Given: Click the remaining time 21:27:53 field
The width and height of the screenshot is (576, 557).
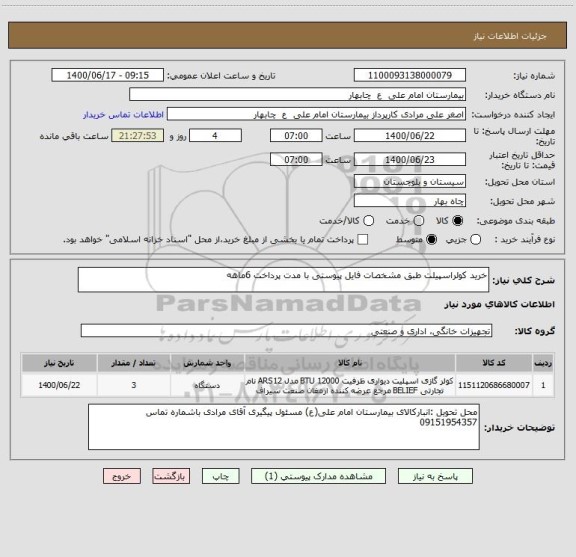Looking at the screenshot, I should click(138, 136).
